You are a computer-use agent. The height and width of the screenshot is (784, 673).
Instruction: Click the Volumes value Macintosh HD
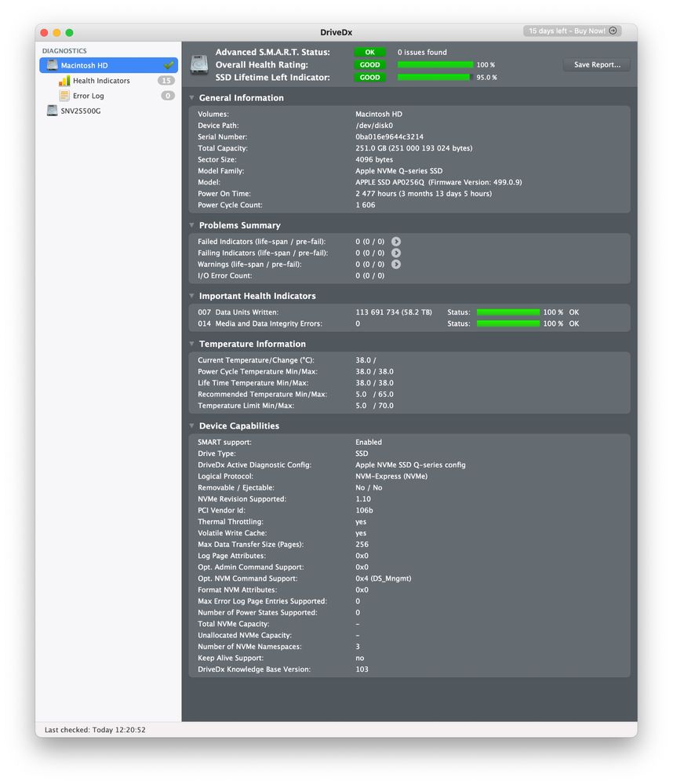click(379, 114)
